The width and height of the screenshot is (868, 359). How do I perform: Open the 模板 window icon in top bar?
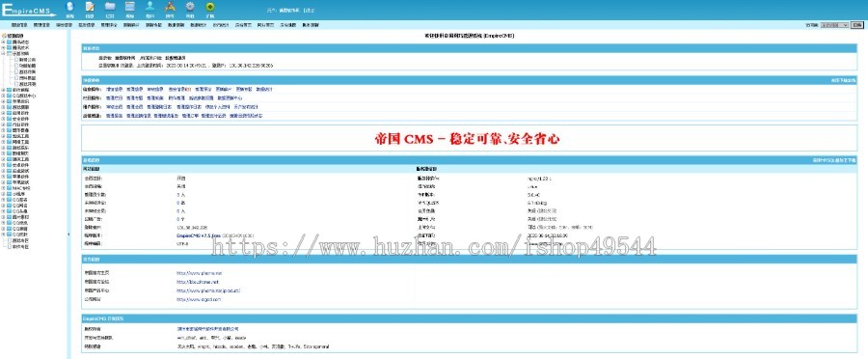point(130,7)
